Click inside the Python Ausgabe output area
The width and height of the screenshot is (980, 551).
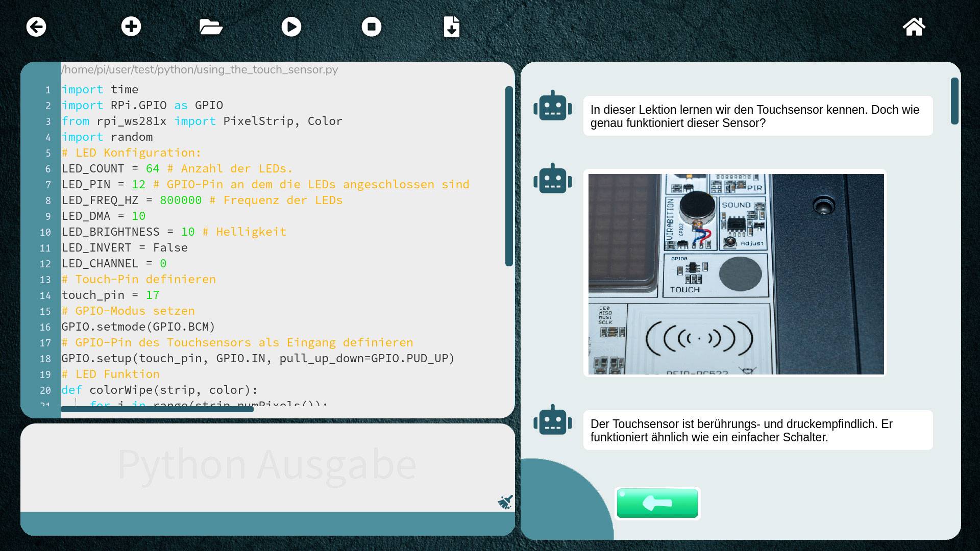[x=265, y=464]
